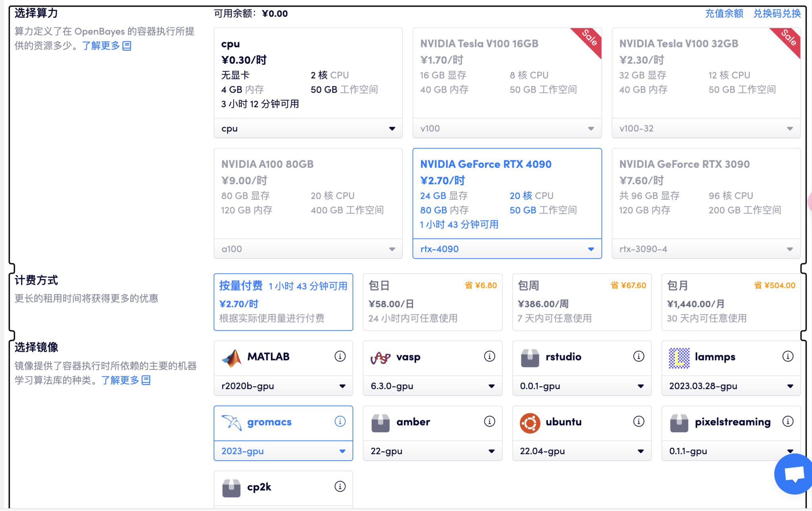Select the 包月 monthly billing plan
This screenshot has height=511, width=812.
(x=731, y=302)
